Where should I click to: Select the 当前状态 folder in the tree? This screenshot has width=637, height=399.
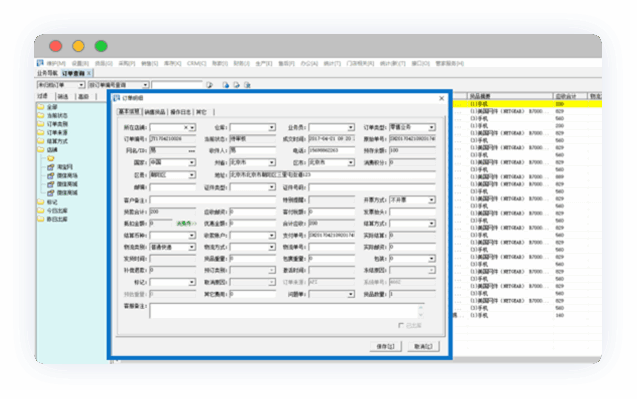(57, 115)
